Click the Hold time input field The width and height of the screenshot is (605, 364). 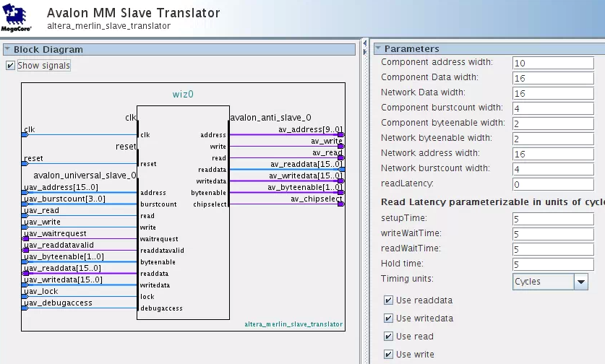pyautogui.click(x=553, y=264)
